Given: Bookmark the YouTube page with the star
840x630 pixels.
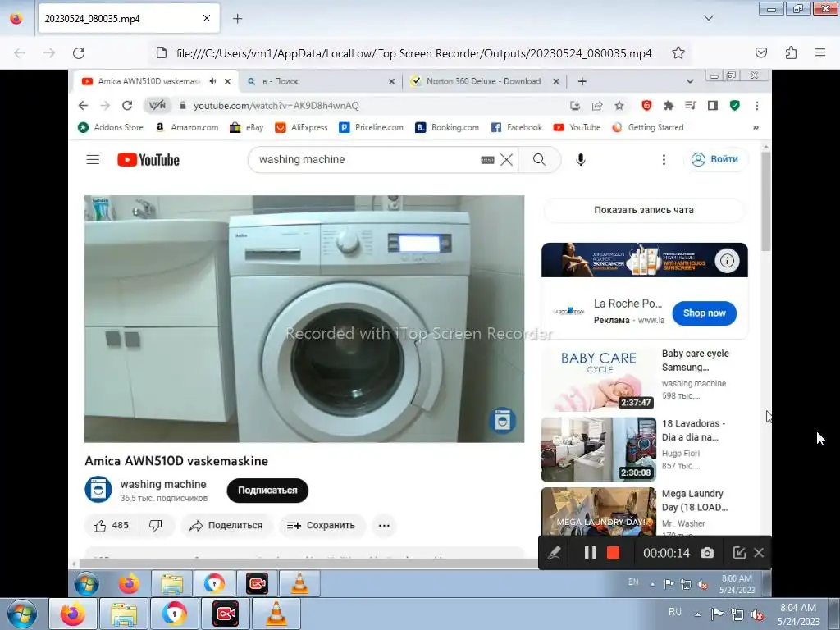Looking at the screenshot, I should (619, 106).
